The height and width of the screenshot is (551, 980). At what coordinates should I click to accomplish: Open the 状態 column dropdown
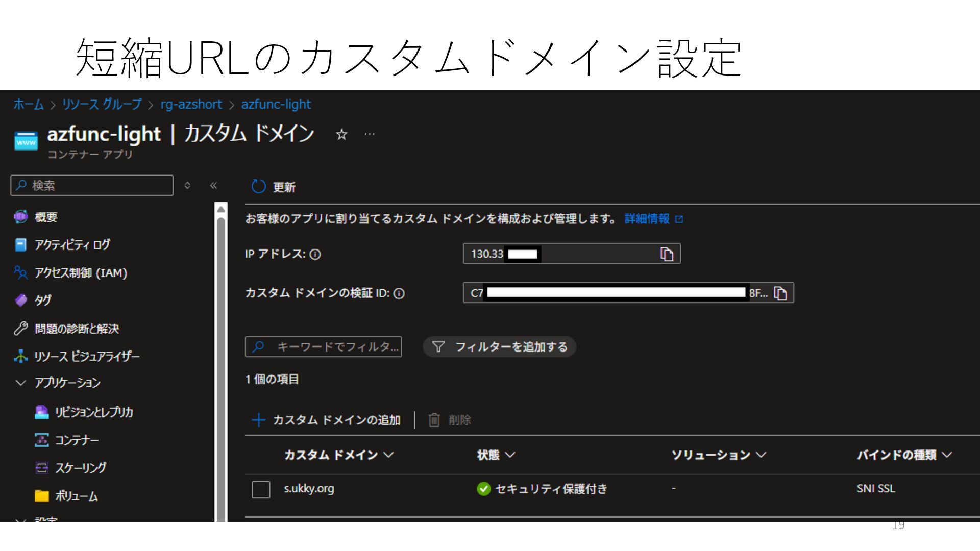pyautogui.click(x=510, y=455)
